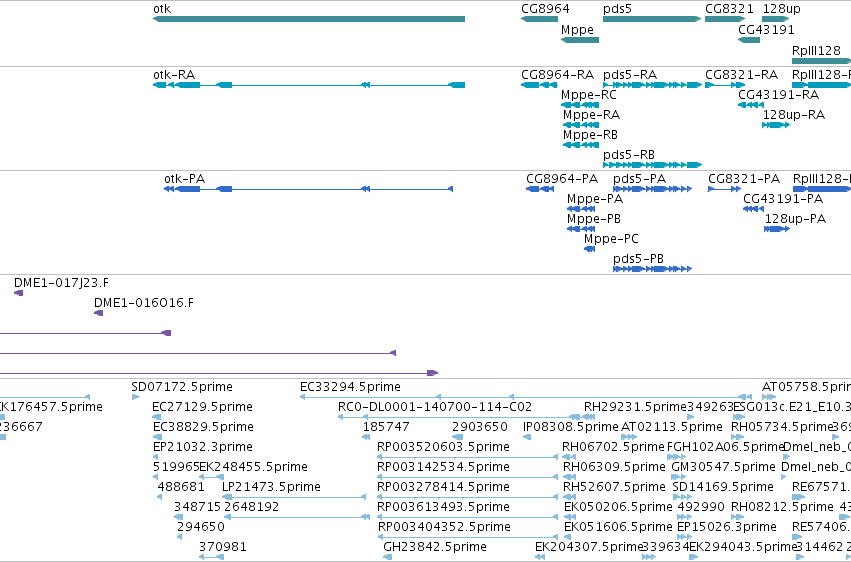Select the RH52607.5prime EST label
The height and width of the screenshot is (562, 851).
point(614,488)
